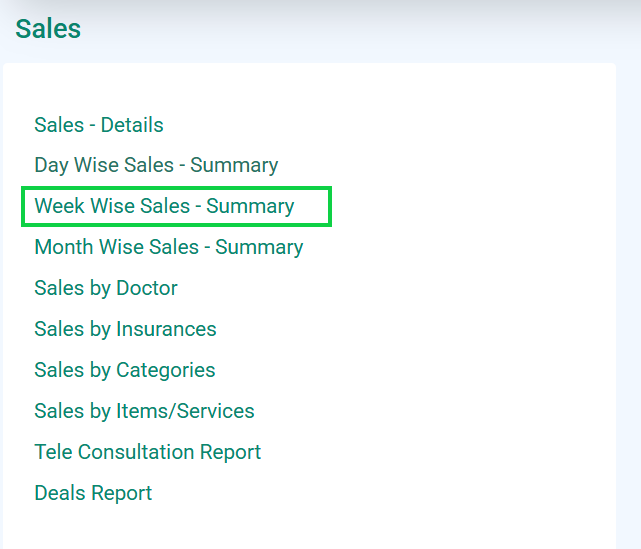Click the word Insurances in the list
This screenshot has width=641, height=549.
click(x=166, y=329)
